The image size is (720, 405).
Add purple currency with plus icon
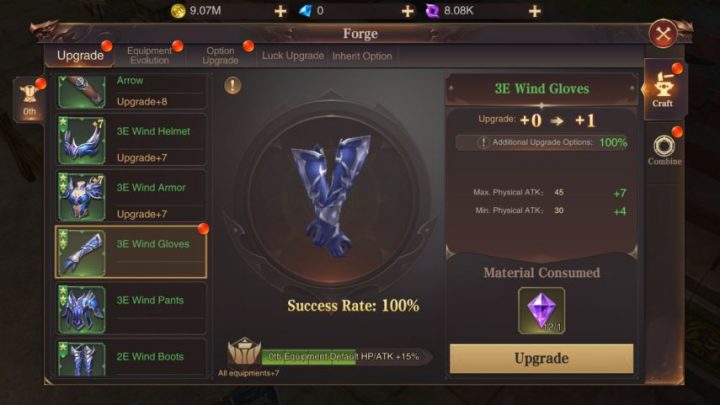point(534,11)
